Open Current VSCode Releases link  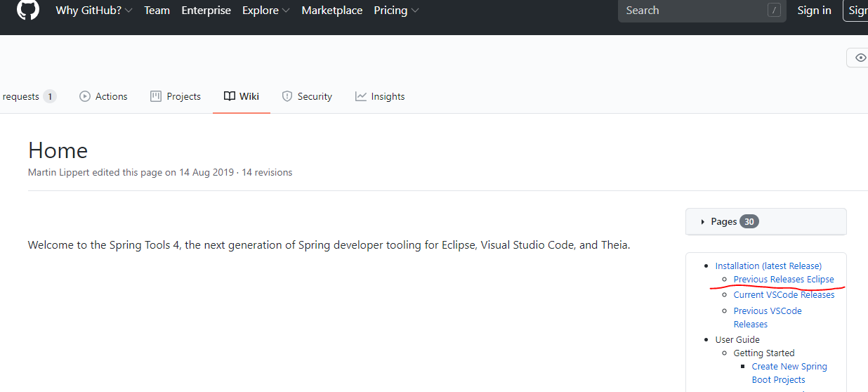(784, 294)
